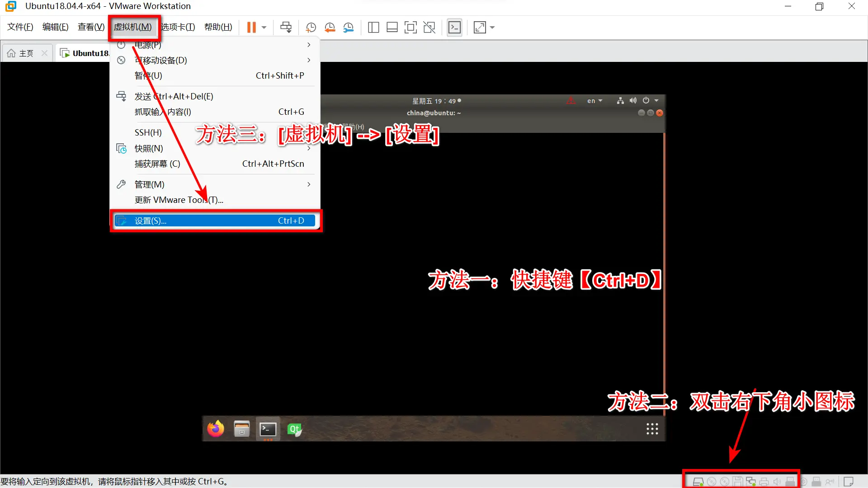
Task: Open the en input source dropdown in Ubuntu
Action: point(594,101)
